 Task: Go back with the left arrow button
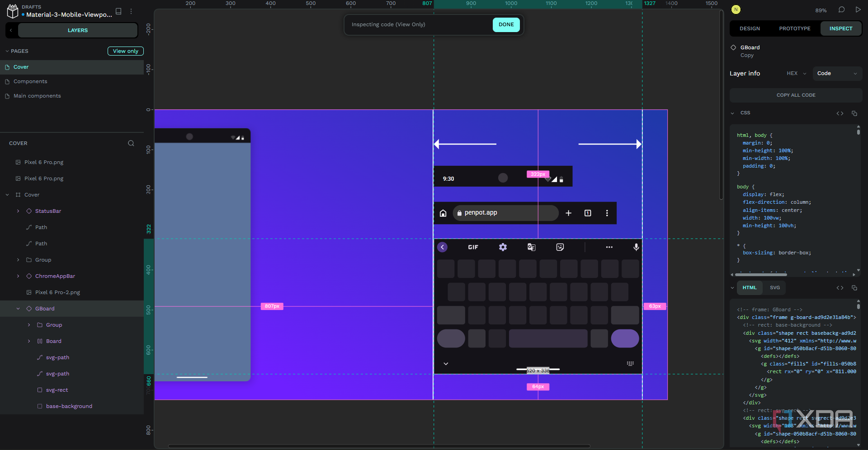pos(11,30)
